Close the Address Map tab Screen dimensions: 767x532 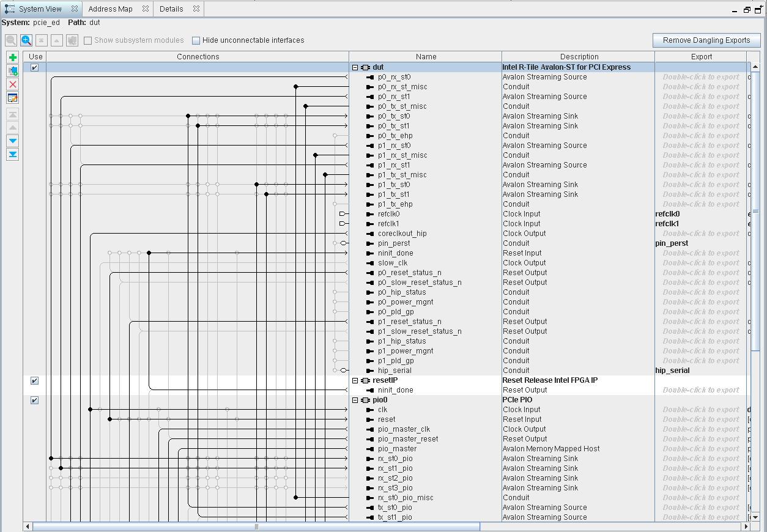click(146, 9)
